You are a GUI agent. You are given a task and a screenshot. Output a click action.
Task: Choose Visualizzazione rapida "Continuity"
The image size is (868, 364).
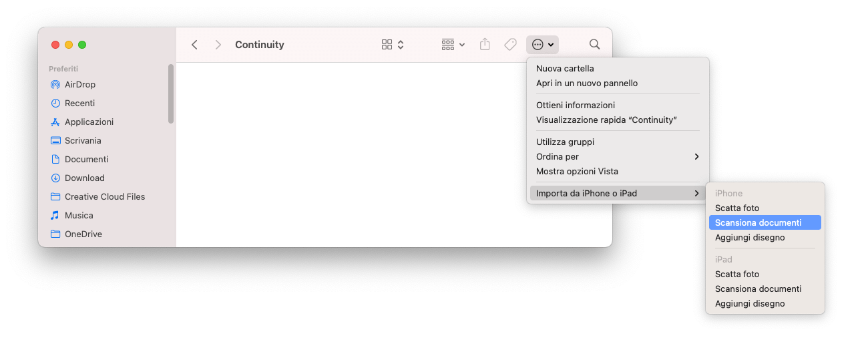pyautogui.click(x=618, y=120)
